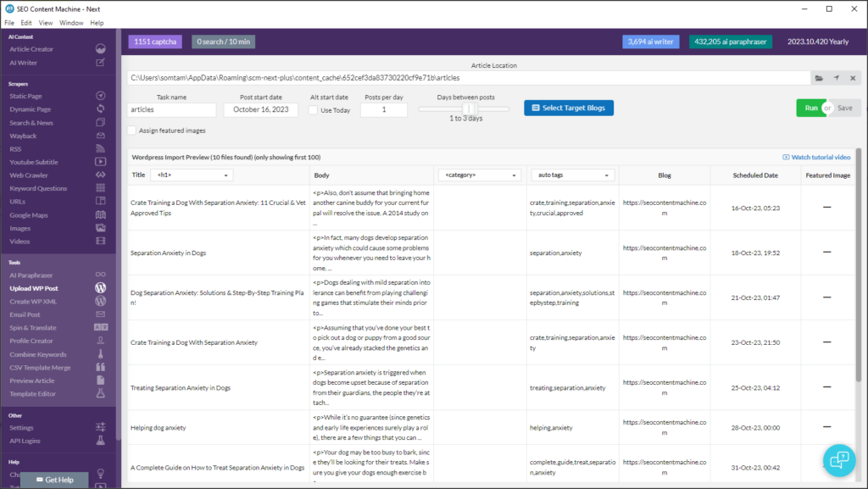Select the RSS scraper icon
This screenshot has width=868, height=489.
100,148
